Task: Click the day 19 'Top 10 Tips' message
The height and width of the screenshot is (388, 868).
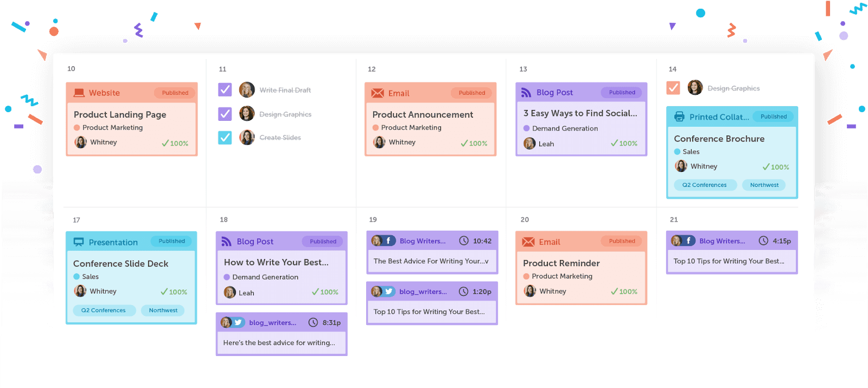Action: pos(429,312)
